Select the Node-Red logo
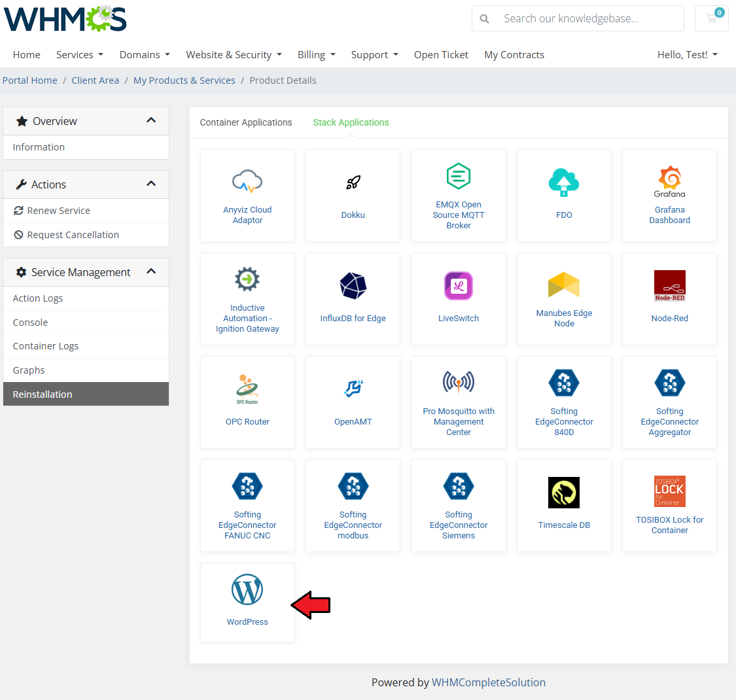The height and width of the screenshot is (700, 736). (x=669, y=285)
